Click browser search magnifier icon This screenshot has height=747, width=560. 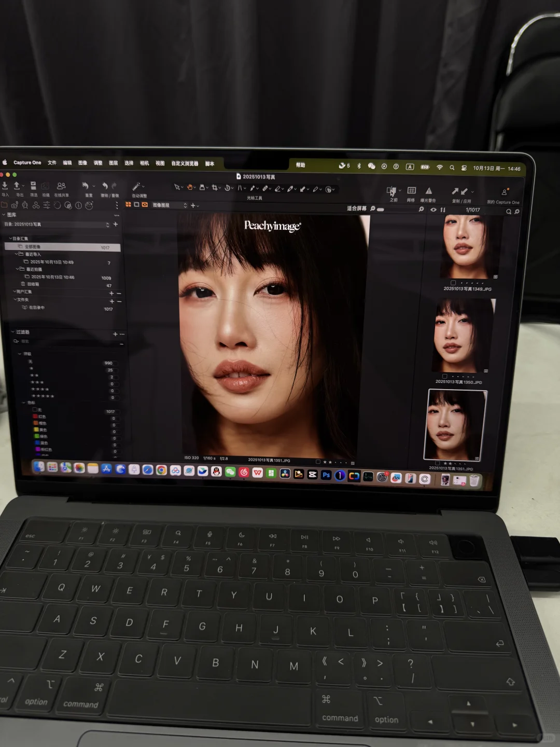click(x=509, y=212)
